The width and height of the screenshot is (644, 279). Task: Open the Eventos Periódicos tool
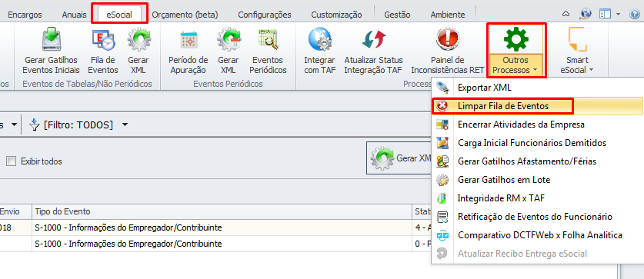point(268,51)
